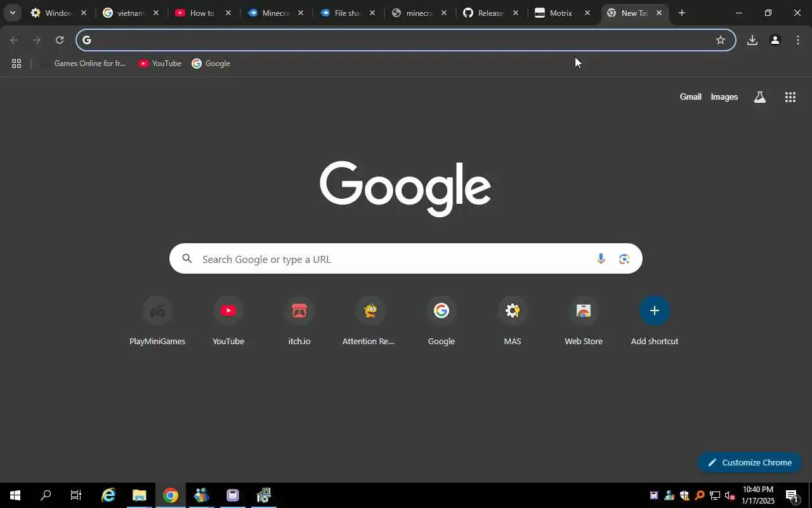Open Search Labs flask icon
This screenshot has height=508, width=812.
759,97
